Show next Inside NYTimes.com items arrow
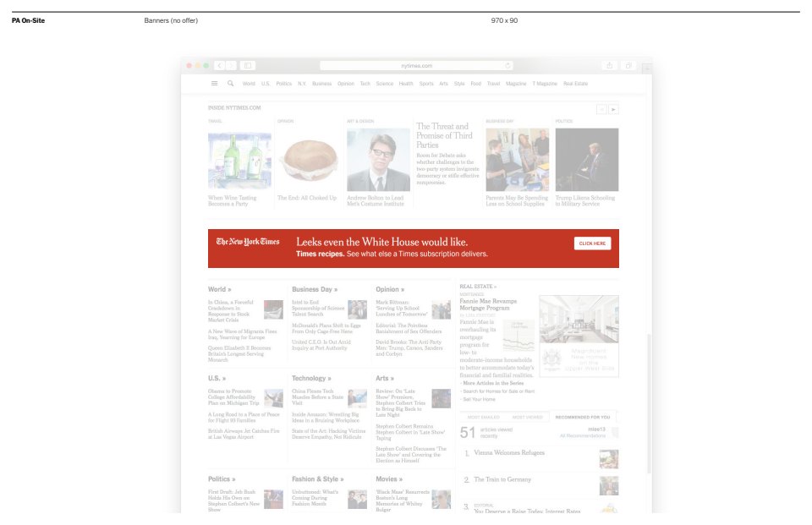This screenshot has width=812, height=525. pyautogui.click(x=614, y=109)
